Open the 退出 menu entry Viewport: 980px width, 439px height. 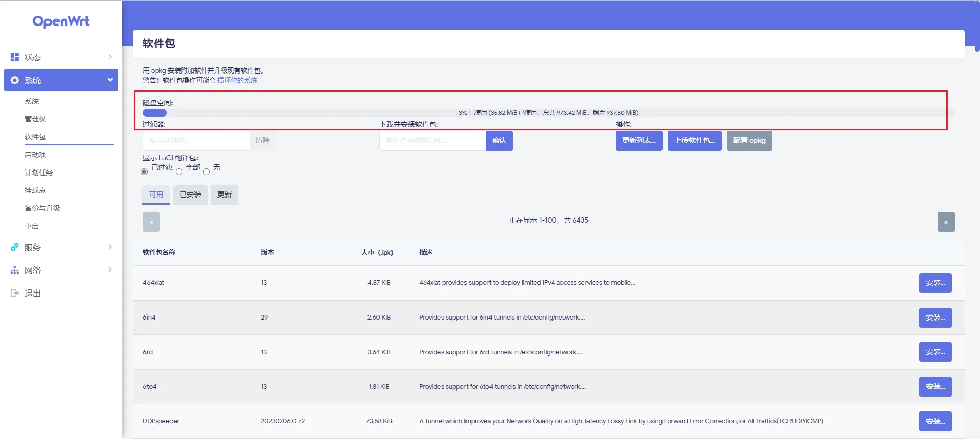33,293
